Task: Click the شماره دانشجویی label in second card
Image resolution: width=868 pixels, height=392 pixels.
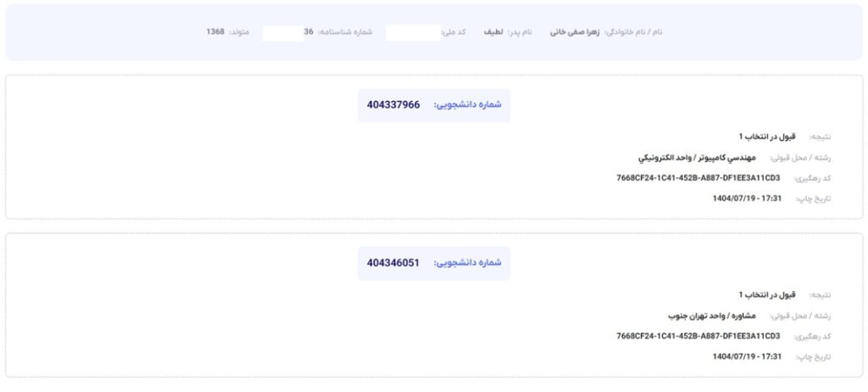Action: 468,263
